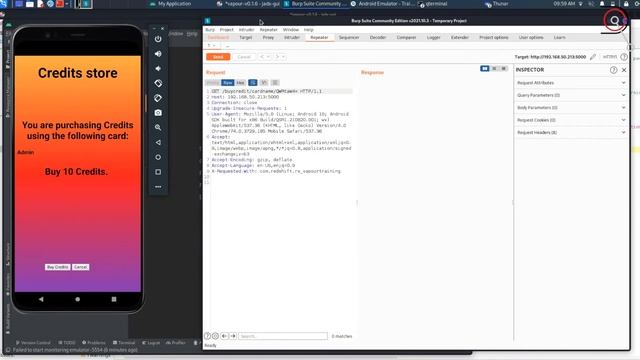640x360 pixels.
Task: Go to previous search match arrow
Action: coord(224,336)
